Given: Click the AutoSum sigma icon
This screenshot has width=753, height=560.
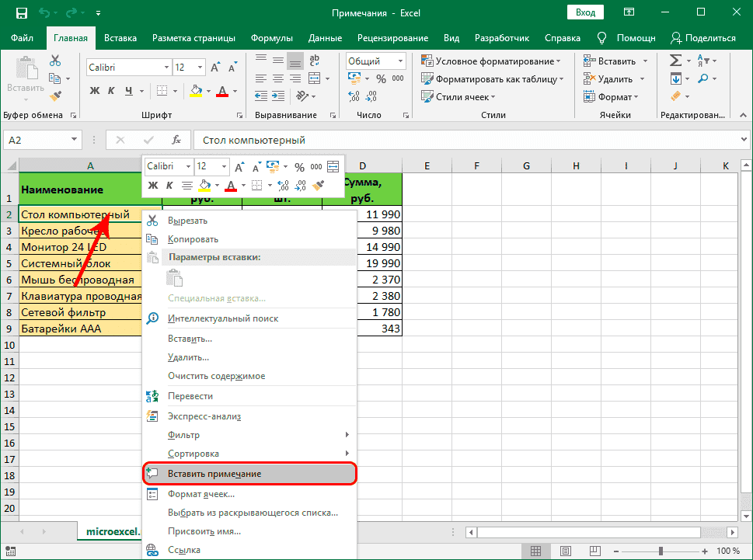Looking at the screenshot, I should 675,61.
